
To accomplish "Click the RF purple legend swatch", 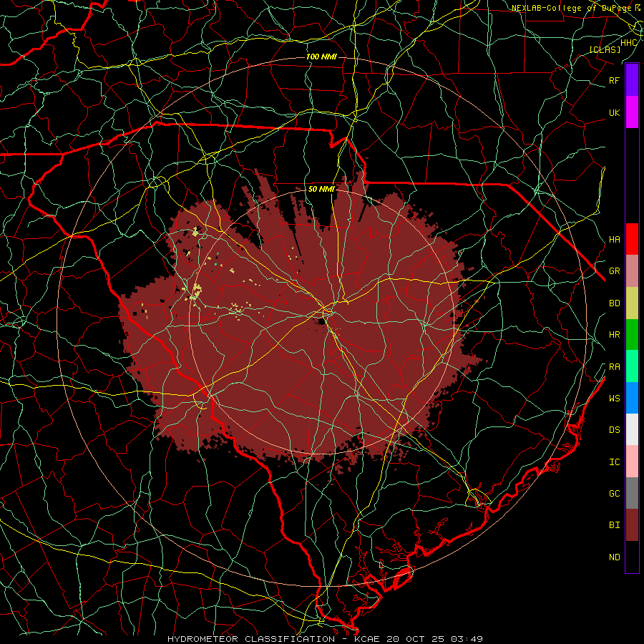I will click(x=632, y=80).
